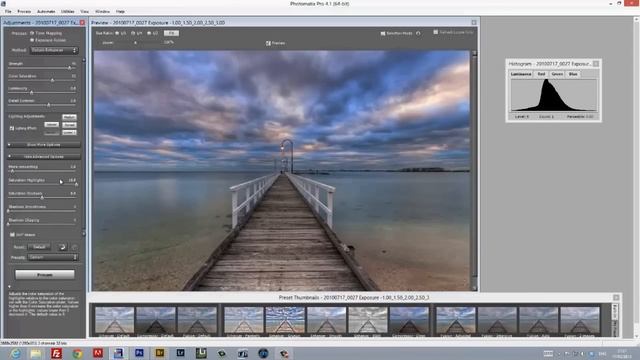Select the Medium lighting adjustment button
This screenshot has width=640, height=360.
tap(69, 117)
